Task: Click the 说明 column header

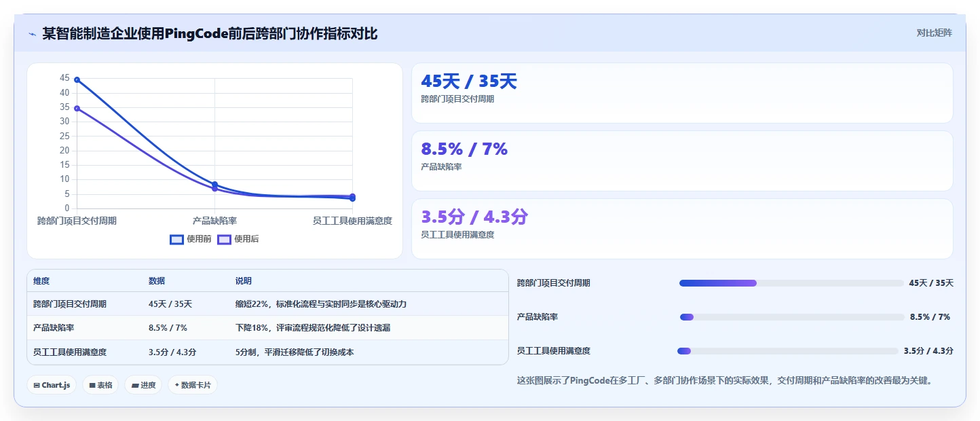Action: pos(244,281)
